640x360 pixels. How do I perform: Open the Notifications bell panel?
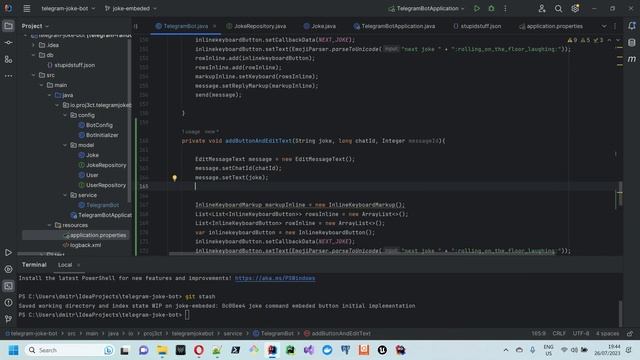[632, 26]
